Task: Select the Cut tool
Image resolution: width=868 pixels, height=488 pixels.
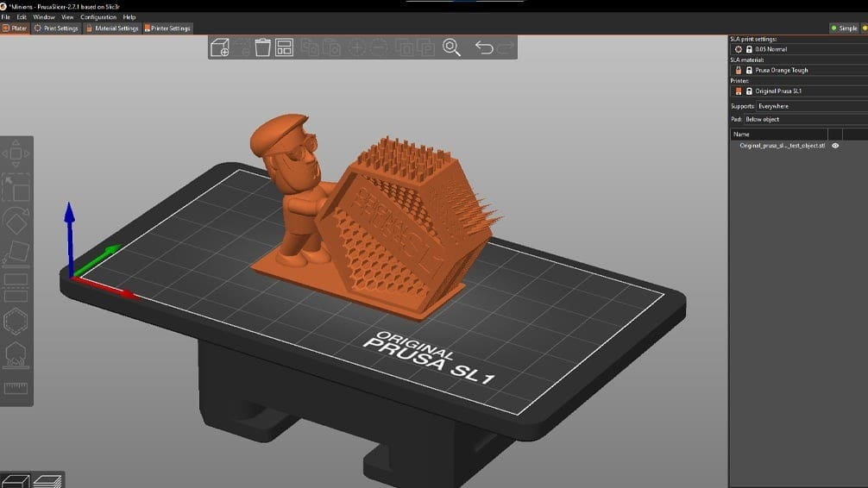Action: click(16, 288)
